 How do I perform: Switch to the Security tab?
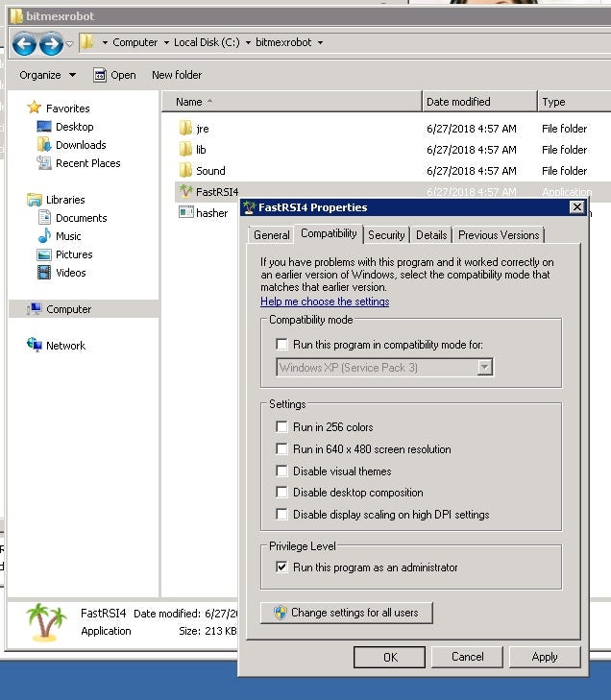[x=386, y=235]
